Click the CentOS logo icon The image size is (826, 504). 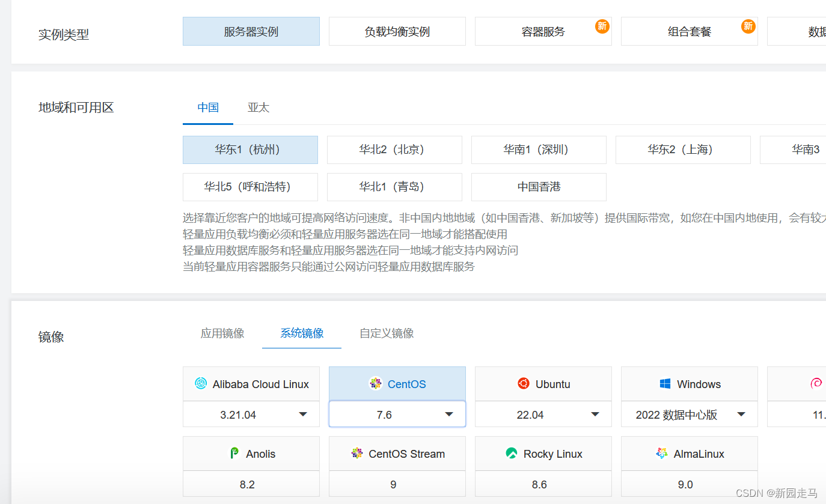376,383
